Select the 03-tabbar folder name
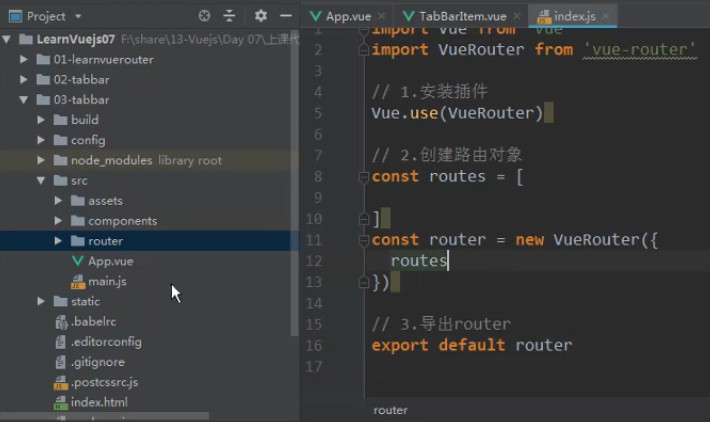710x422 pixels. [82, 100]
